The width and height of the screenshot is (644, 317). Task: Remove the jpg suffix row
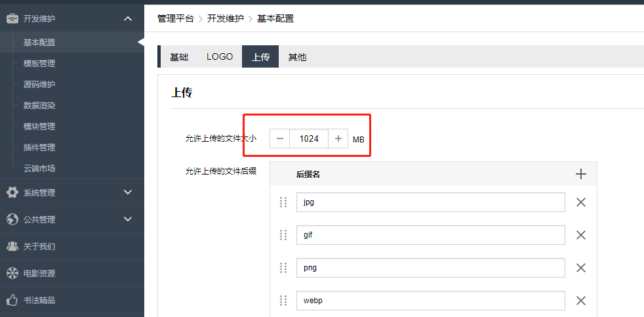[x=580, y=202]
